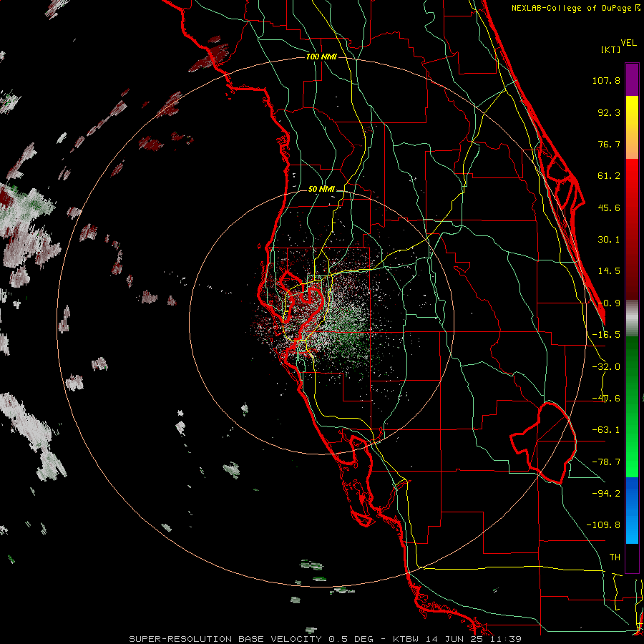Screen dimensions: 644x644
Task: Click the -32.0 velocity scale value
Action: (x=606, y=367)
